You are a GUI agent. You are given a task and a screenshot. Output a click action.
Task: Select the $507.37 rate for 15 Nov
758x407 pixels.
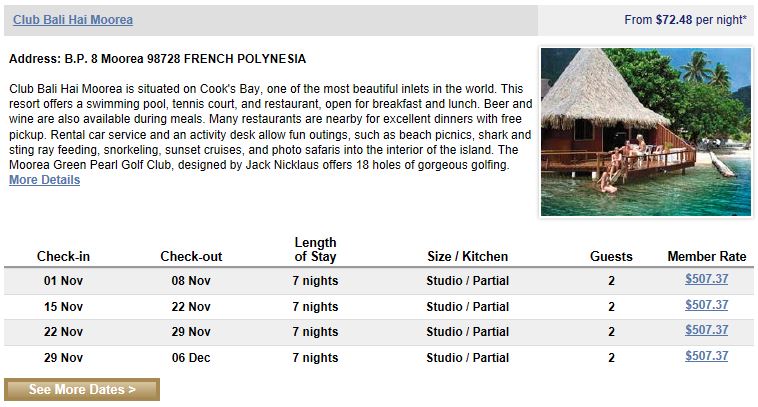[706, 305]
